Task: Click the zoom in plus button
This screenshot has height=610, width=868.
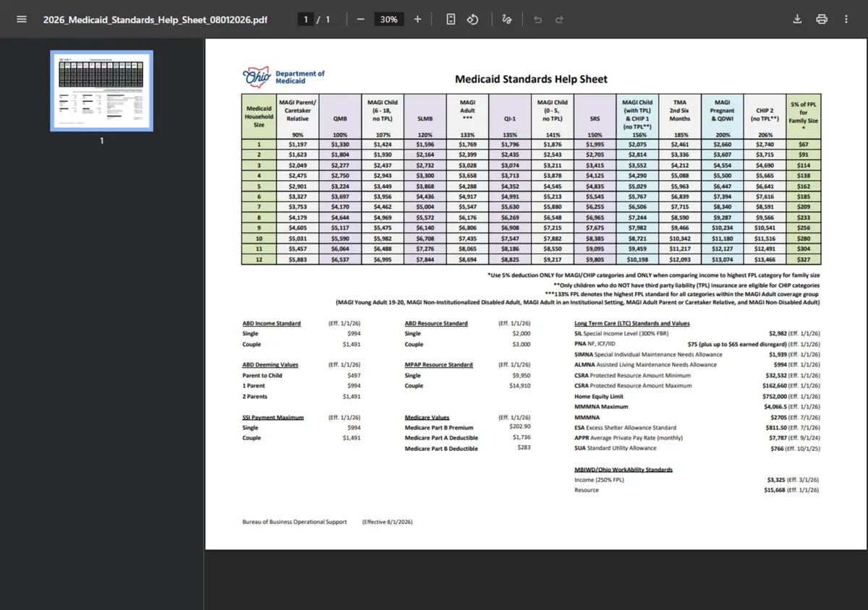Action: 417,20
